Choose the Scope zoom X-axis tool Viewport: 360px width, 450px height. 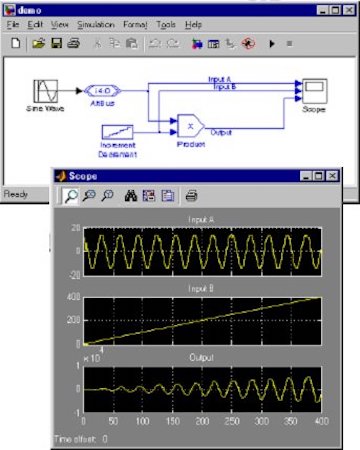pyautogui.click(x=89, y=195)
